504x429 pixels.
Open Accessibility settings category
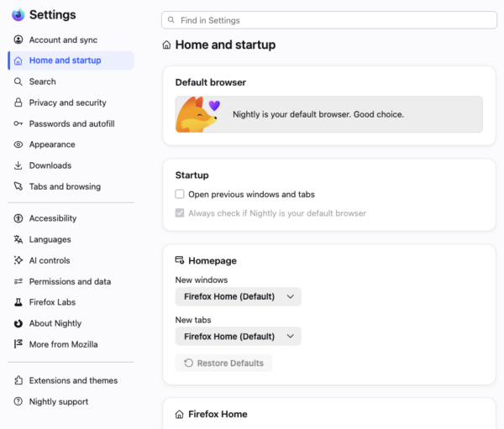[71, 218]
